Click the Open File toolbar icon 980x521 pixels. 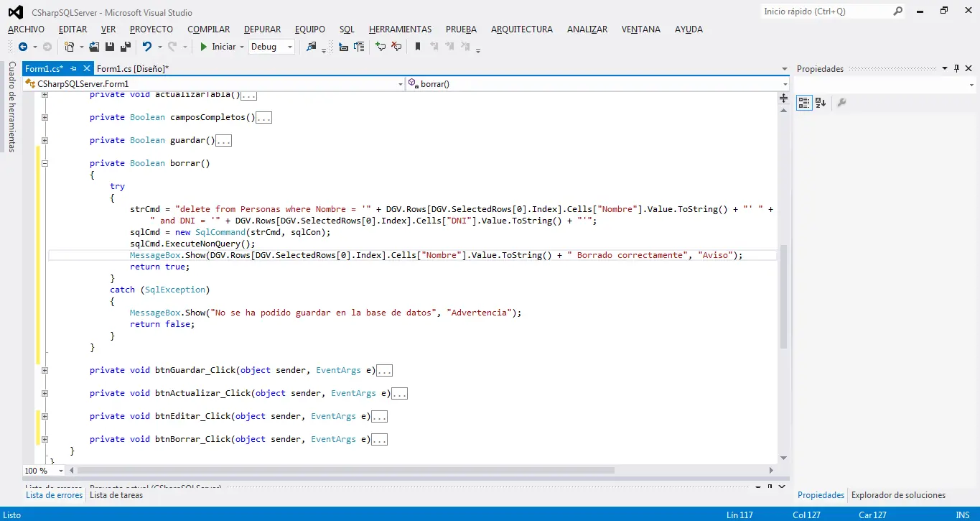[x=94, y=47]
